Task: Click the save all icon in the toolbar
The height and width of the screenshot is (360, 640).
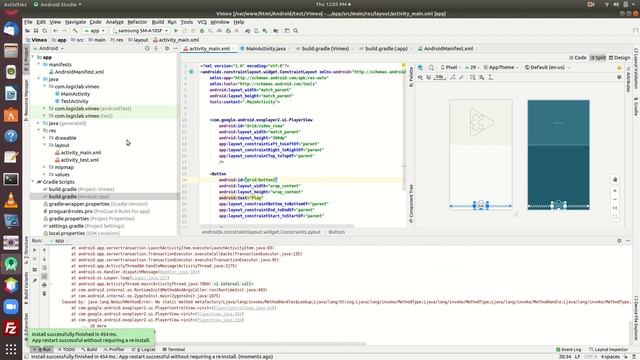Action: click(36, 31)
